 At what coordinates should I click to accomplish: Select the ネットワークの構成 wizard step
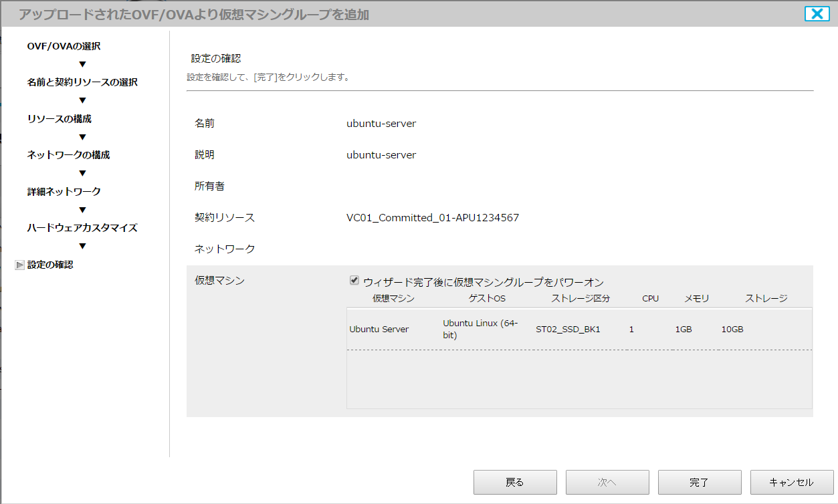point(74,154)
